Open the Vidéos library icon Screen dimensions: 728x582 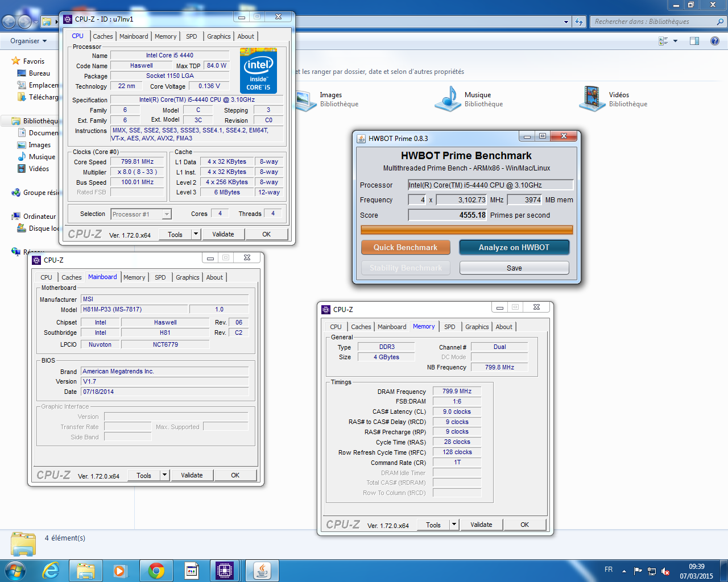(592, 99)
